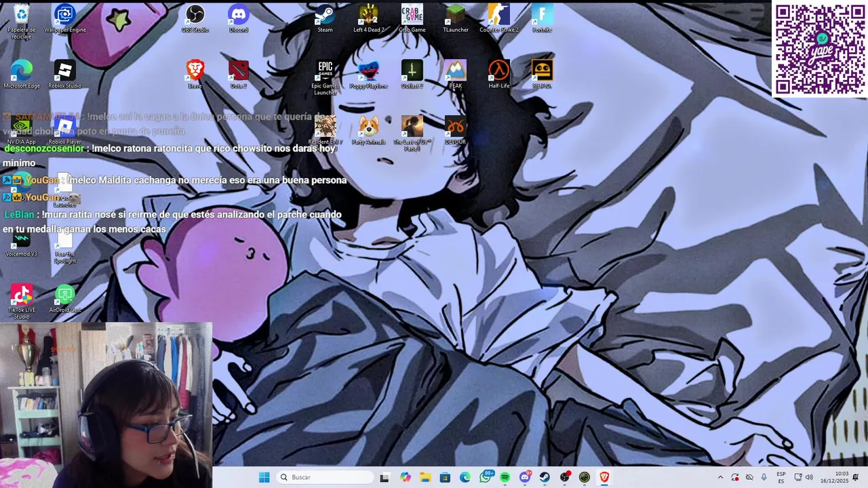Click the microphone icon in the system tray
The image size is (868, 488).
[764, 477]
